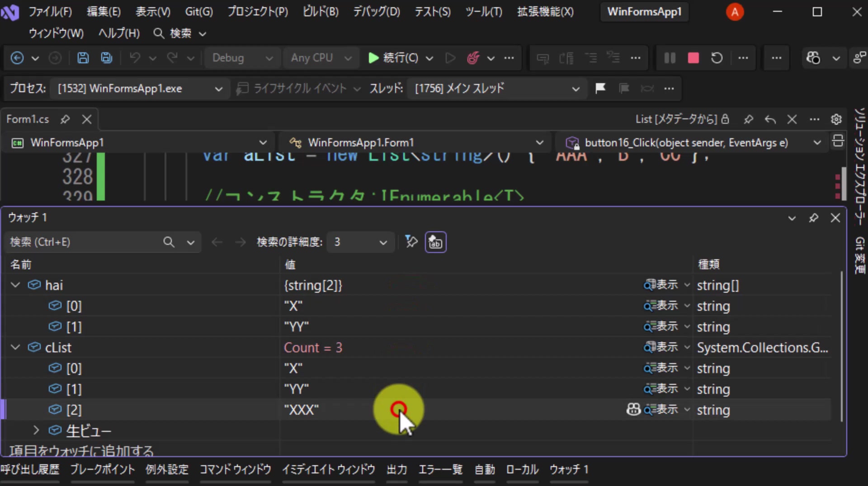This screenshot has height=486, width=868.
Task: Toggle the highlighted text visualizer button
Action: pos(435,242)
